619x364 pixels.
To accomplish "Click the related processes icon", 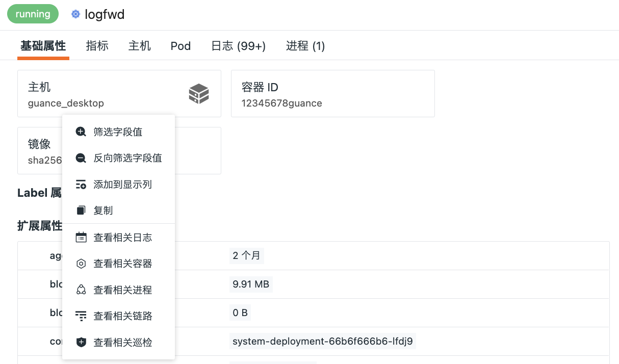I will point(81,290).
